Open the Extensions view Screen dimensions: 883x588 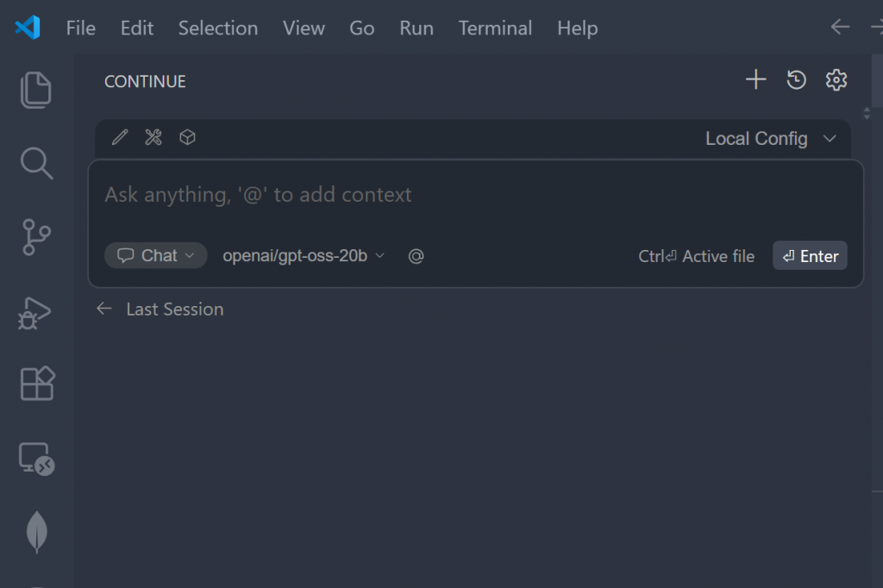tap(37, 384)
